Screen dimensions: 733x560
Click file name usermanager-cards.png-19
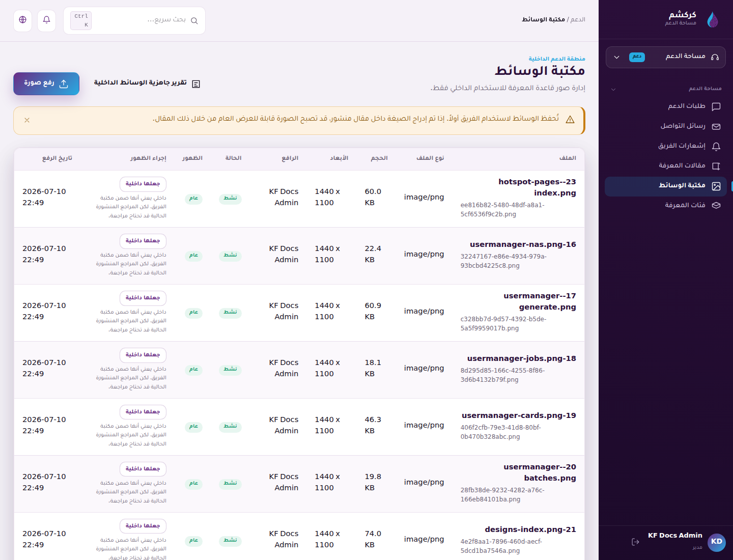pos(519,415)
